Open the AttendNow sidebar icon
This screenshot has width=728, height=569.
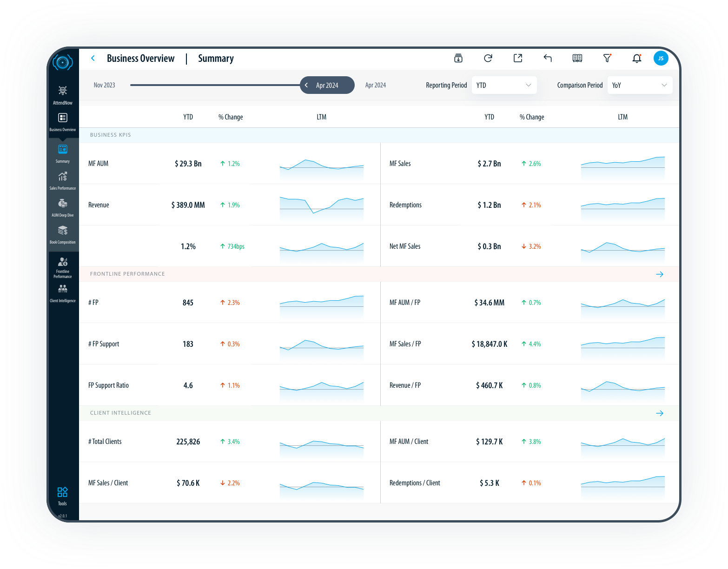63,93
